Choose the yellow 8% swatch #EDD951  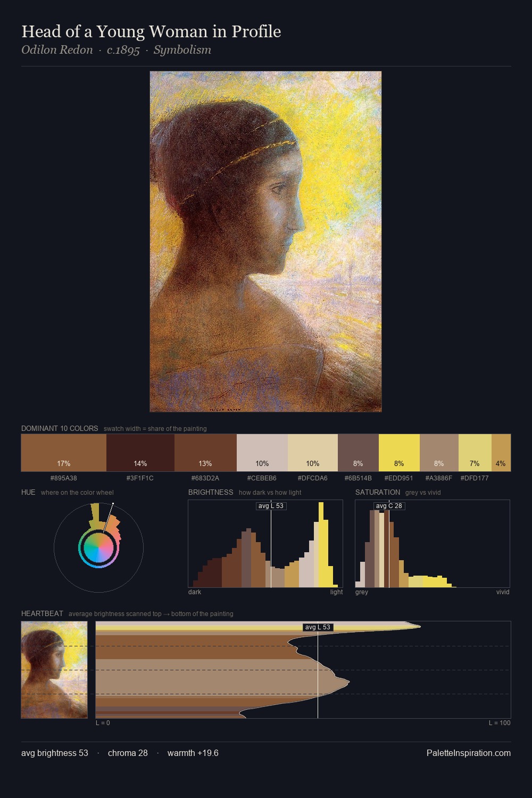[399, 453]
